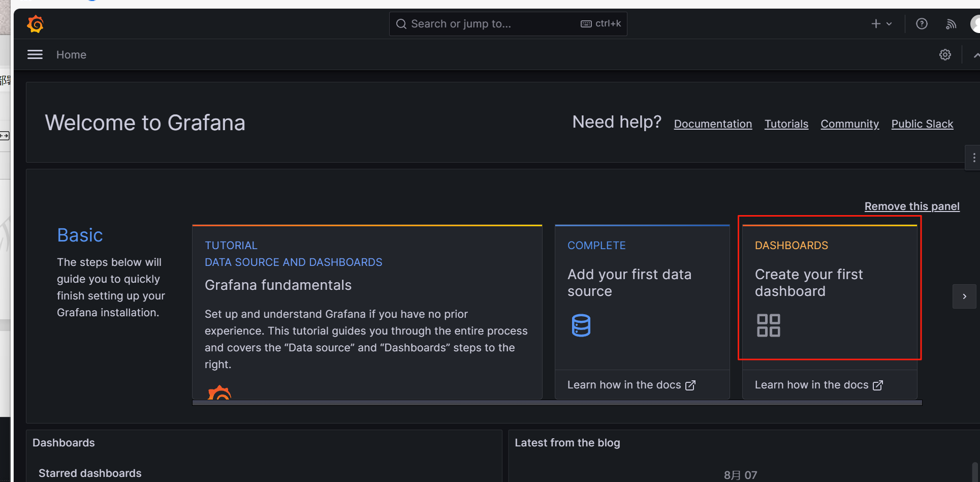
Task: Open the welcome panel three-dot menu
Action: coord(973,158)
